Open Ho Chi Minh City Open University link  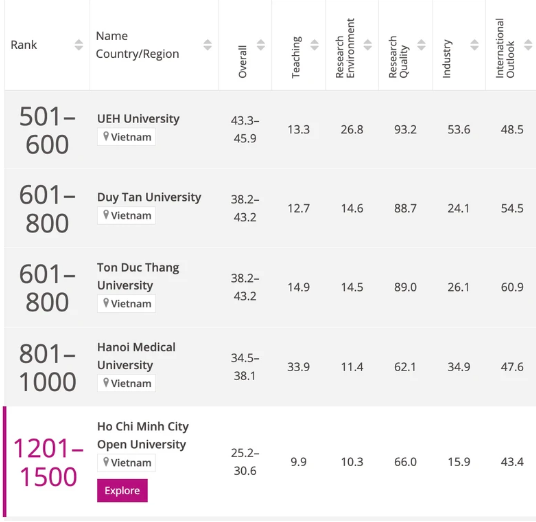[143, 435]
